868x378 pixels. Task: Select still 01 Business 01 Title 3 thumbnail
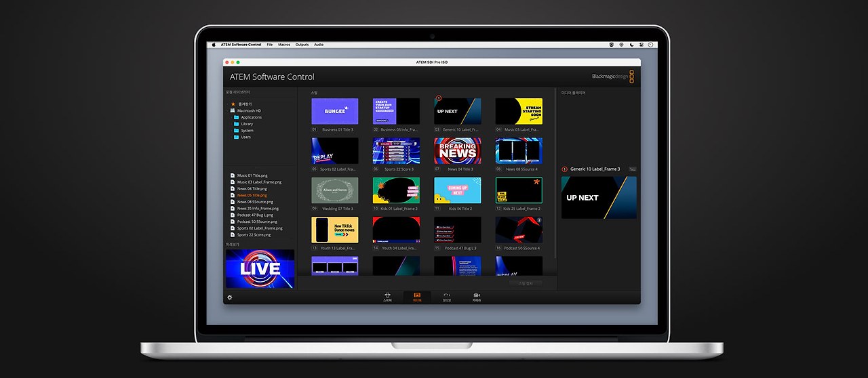pyautogui.click(x=335, y=111)
